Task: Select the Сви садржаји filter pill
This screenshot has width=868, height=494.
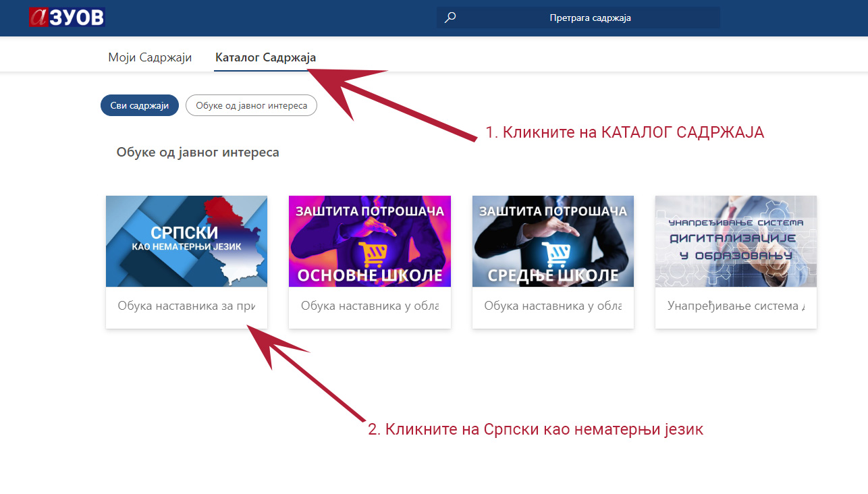Action: tap(140, 105)
